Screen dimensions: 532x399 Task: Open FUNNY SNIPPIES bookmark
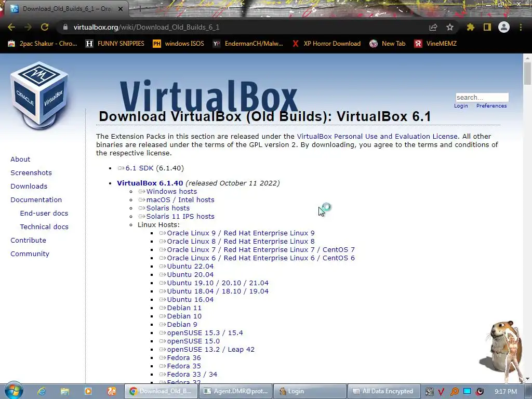(115, 44)
